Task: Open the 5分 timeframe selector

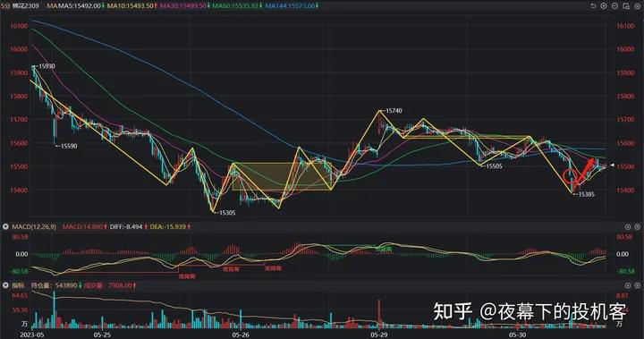Action: (5, 5)
